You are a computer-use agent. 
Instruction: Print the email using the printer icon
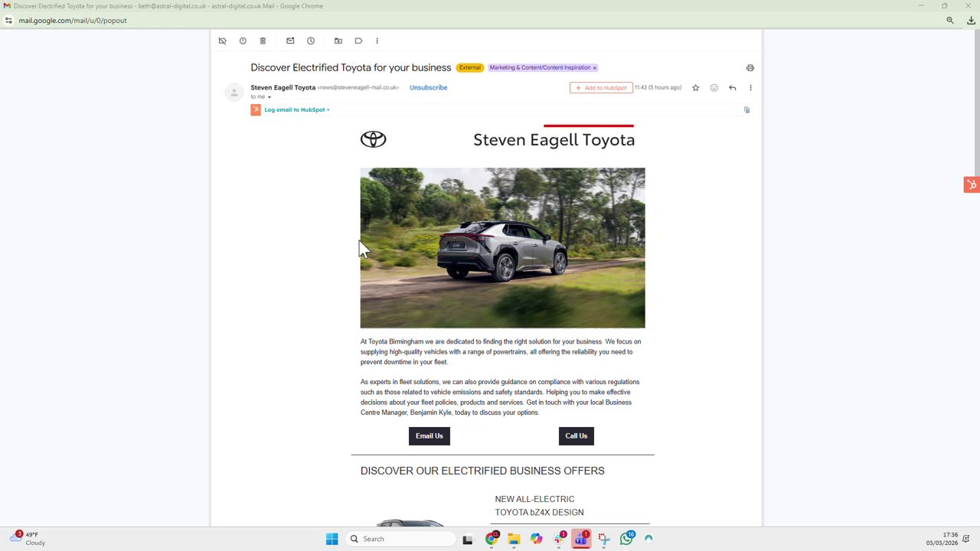pyautogui.click(x=750, y=68)
